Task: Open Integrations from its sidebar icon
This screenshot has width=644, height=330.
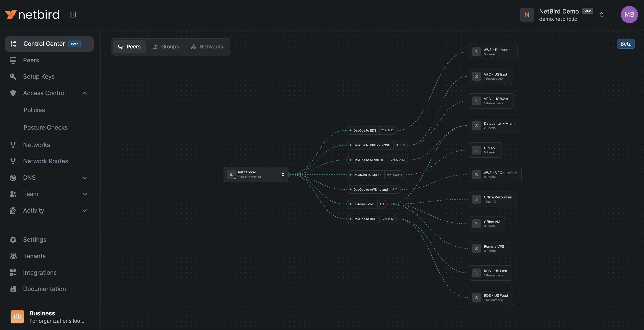Action: point(13,272)
